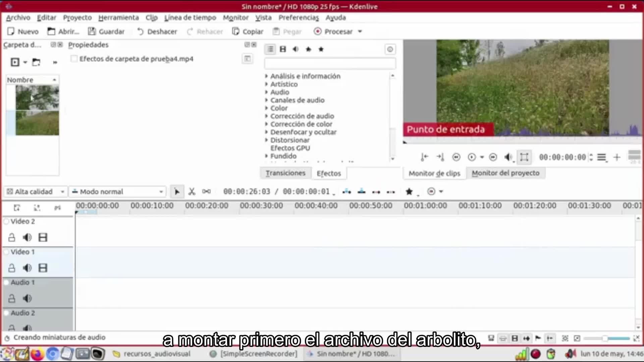Adjust the timeline zoom slider
Viewport: 644px width, 362px height.
coord(605,338)
